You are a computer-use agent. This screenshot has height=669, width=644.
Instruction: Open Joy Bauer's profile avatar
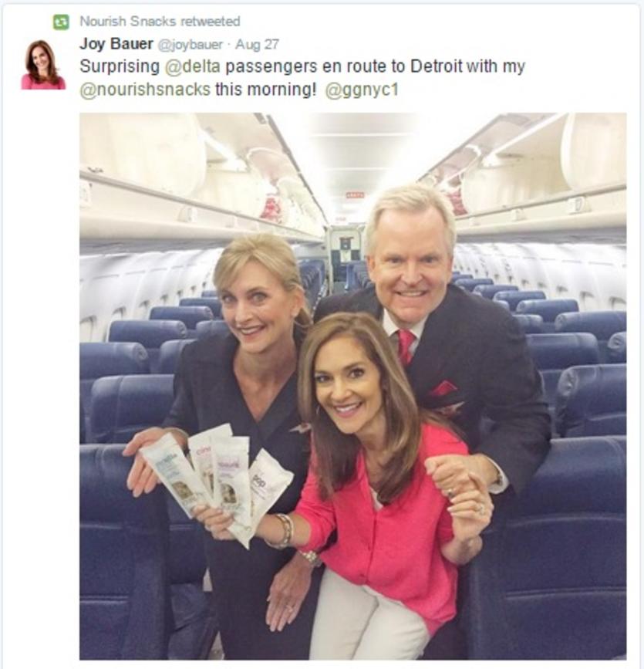pyautogui.click(x=43, y=64)
